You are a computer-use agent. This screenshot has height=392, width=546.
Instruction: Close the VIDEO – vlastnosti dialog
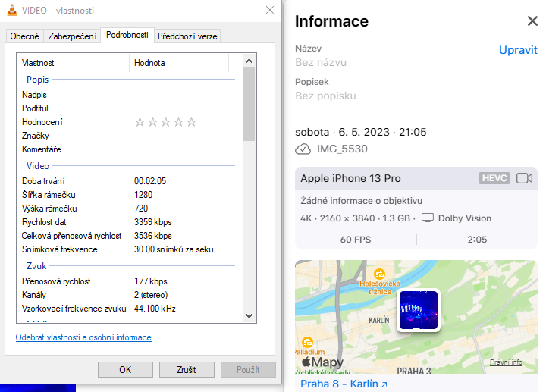(x=270, y=10)
